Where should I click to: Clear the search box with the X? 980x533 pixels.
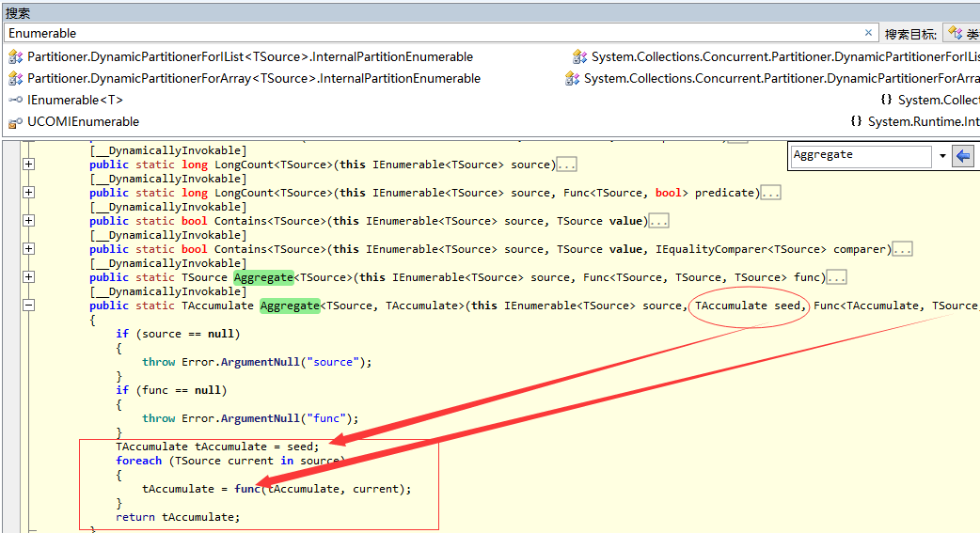(868, 33)
